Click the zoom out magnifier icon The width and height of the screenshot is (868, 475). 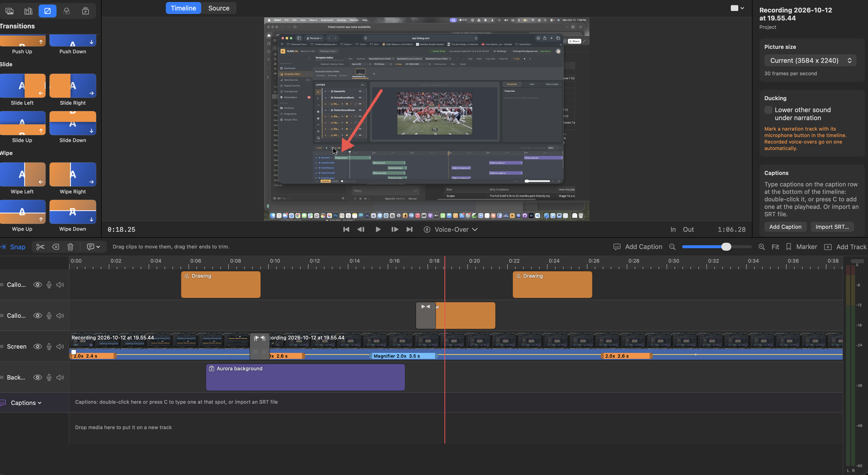click(672, 247)
